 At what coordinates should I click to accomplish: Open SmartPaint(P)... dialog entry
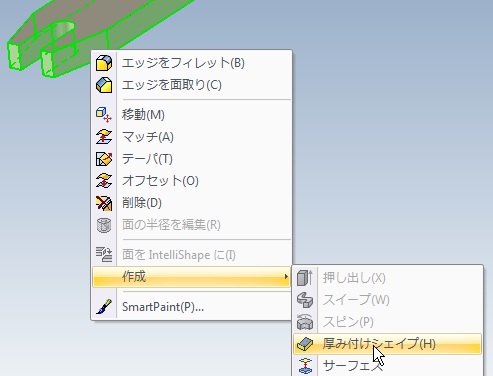point(192,307)
